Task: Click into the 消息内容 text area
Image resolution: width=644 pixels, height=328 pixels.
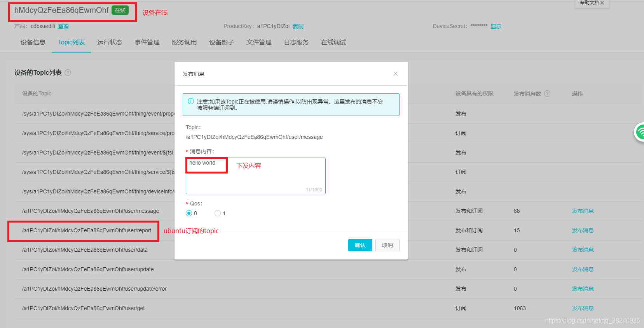Action: pyautogui.click(x=256, y=176)
